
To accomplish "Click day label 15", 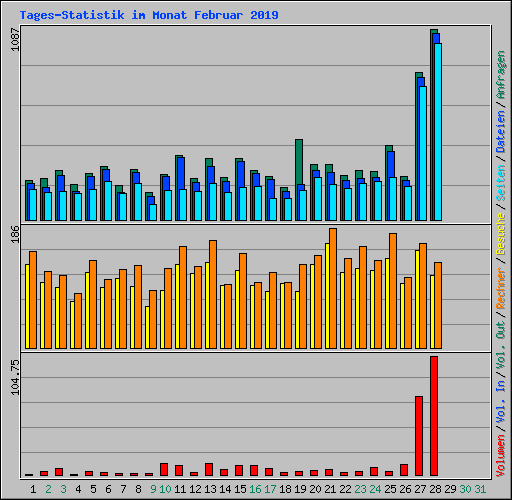I will [x=240, y=489].
